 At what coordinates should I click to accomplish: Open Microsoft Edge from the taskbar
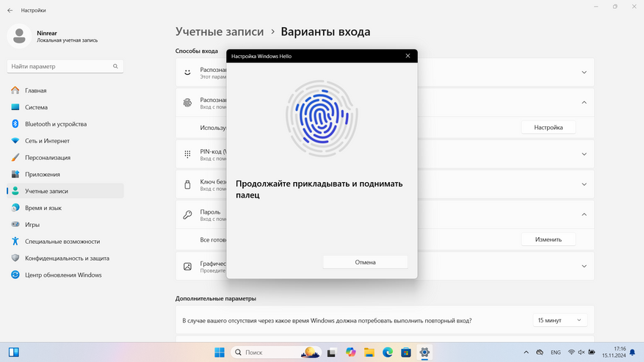387,352
